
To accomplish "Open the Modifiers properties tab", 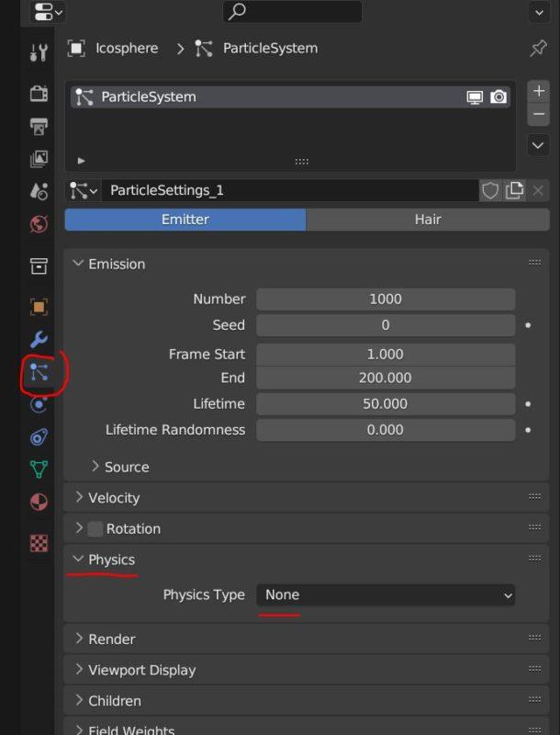I will click(x=39, y=339).
